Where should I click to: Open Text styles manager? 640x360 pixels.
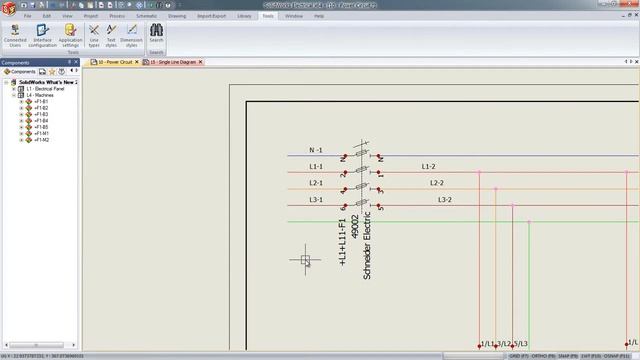[x=111, y=35]
